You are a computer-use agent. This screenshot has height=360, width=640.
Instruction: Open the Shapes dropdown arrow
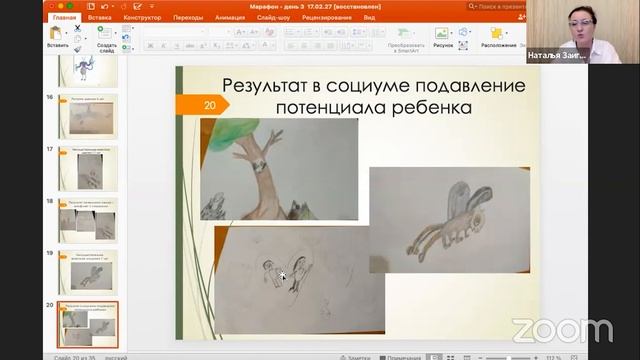tap(470, 32)
